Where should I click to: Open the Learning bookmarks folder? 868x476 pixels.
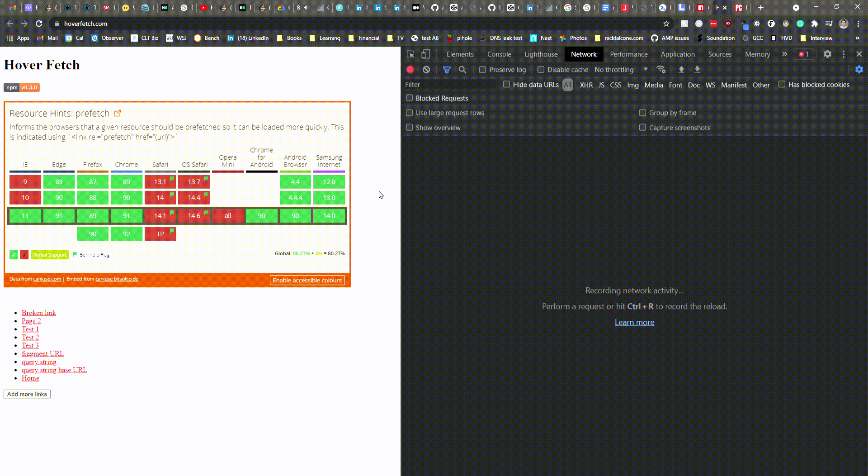coord(325,38)
